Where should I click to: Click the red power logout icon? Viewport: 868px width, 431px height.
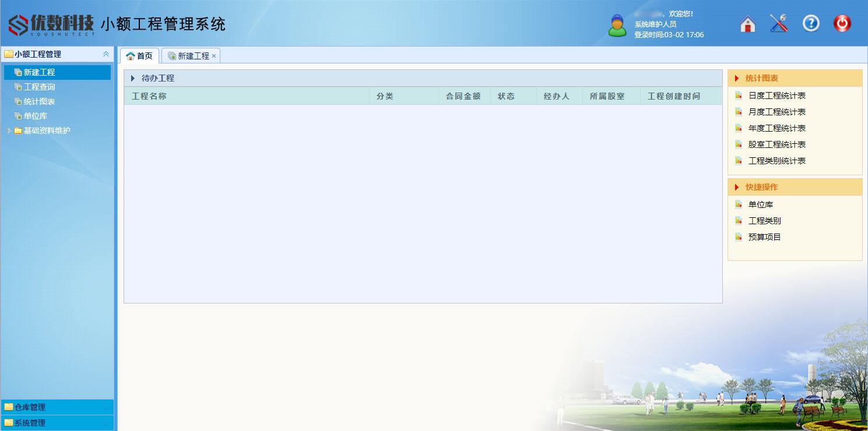pos(842,23)
